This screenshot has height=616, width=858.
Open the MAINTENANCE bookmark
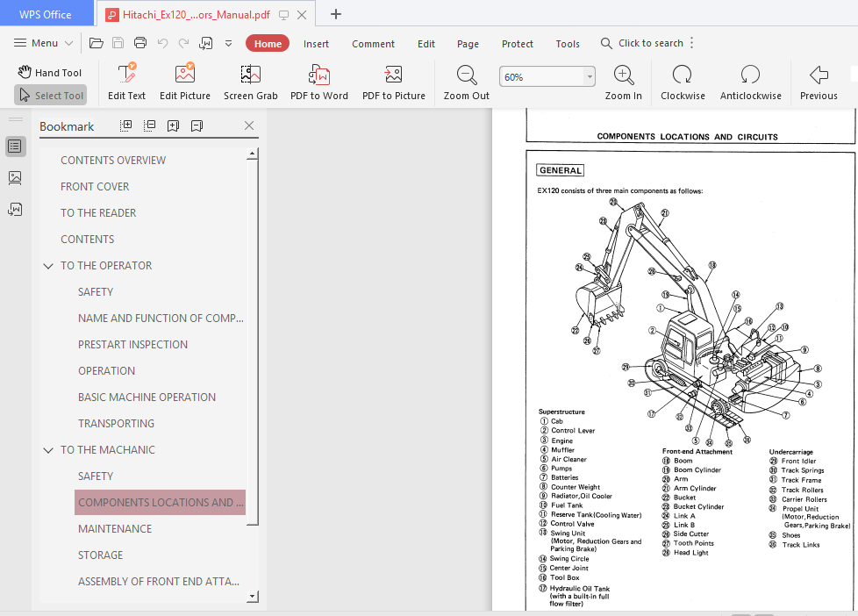115,528
